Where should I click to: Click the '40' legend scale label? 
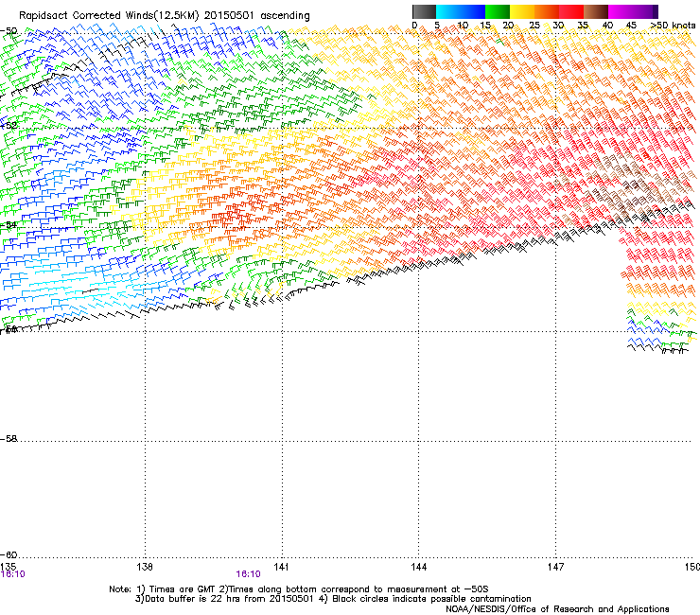pyautogui.click(x=607, y=26)
